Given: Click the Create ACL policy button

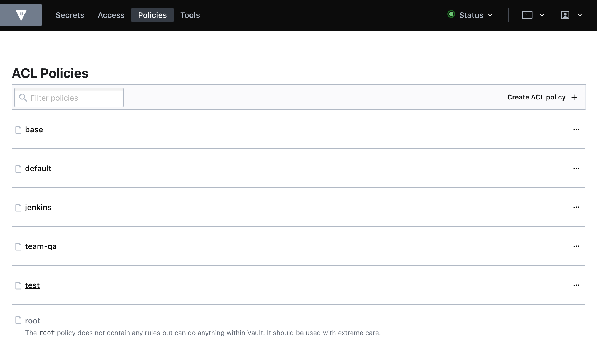Looking at the screenshot, I should (x=542, y=97).
